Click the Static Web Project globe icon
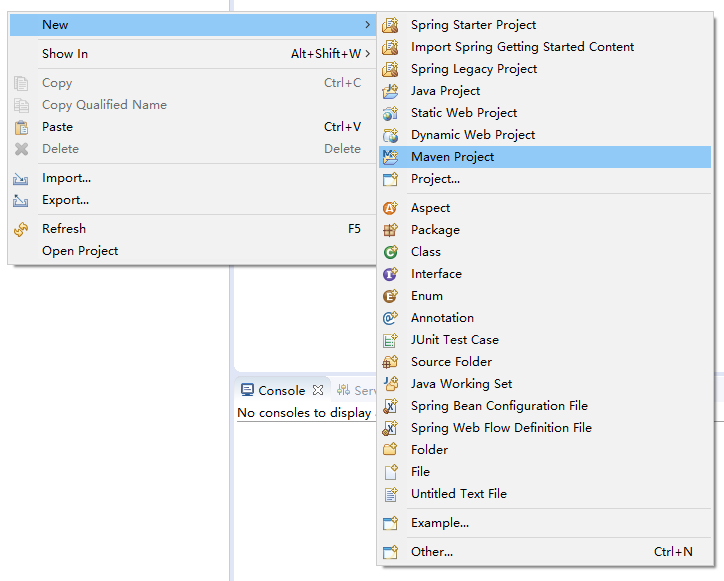This screenshot has width=724, height=581. point(390,113)
